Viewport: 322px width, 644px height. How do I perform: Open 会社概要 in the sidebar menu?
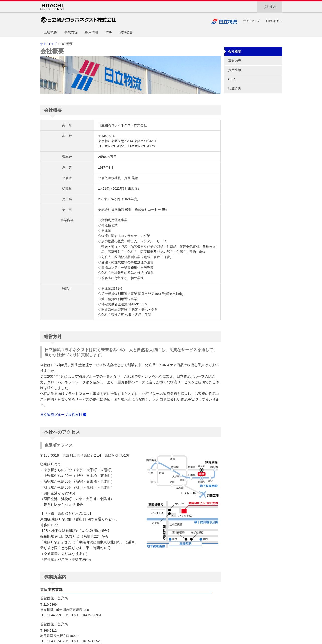point(253,52)
